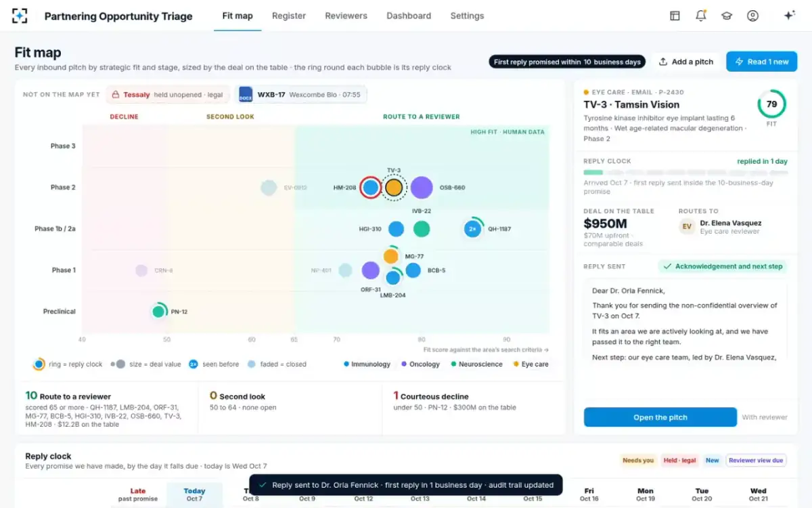
Task: Open the Tessaly held unopened chip
Action: pyautogui.click(x=168, y=95)
